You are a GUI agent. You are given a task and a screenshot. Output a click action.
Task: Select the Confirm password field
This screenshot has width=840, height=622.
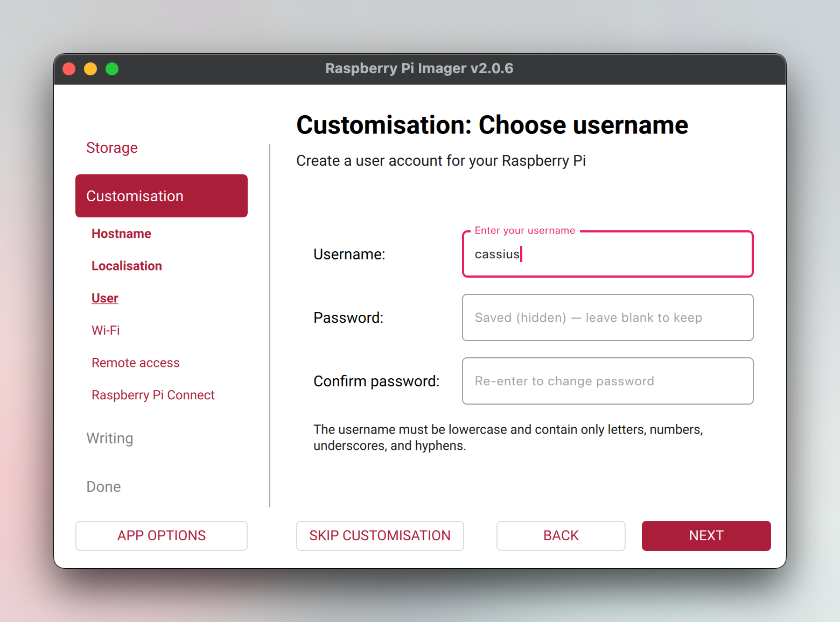607,381
